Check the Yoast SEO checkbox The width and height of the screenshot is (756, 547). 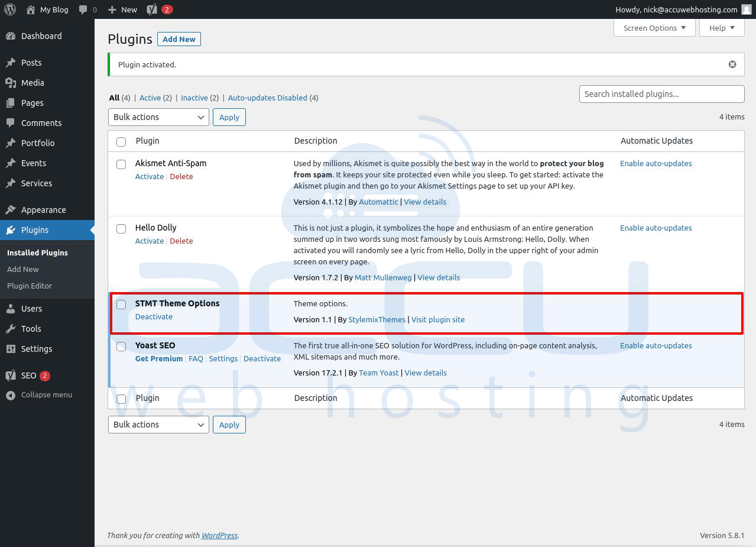click(x=121, y=346)
